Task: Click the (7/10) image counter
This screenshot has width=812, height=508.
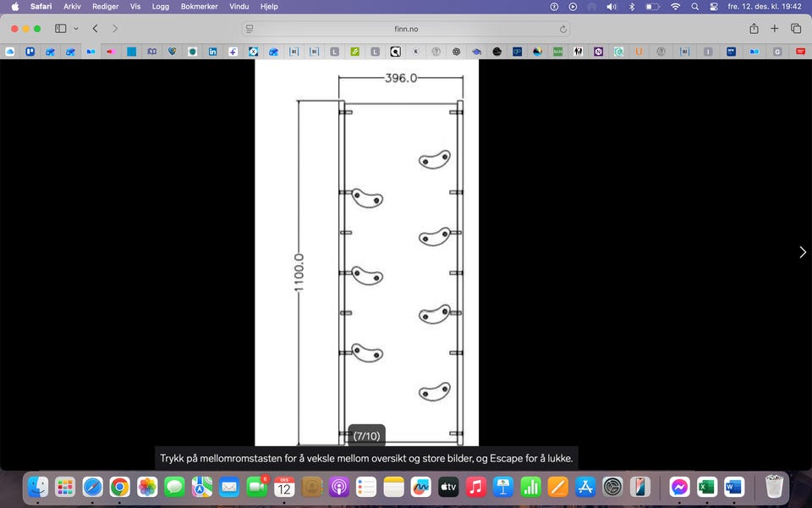Action: pyautogui.click(x=366, y=436)
